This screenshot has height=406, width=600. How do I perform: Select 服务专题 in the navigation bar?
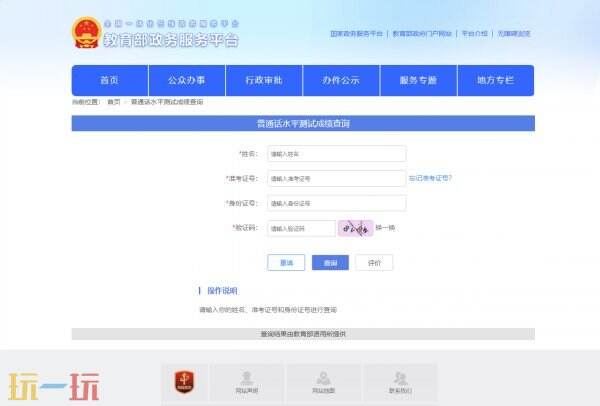[417, 80]
